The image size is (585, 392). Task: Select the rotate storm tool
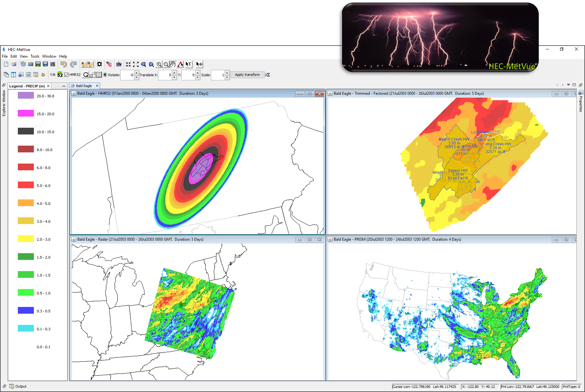click(x=86, y=74)
